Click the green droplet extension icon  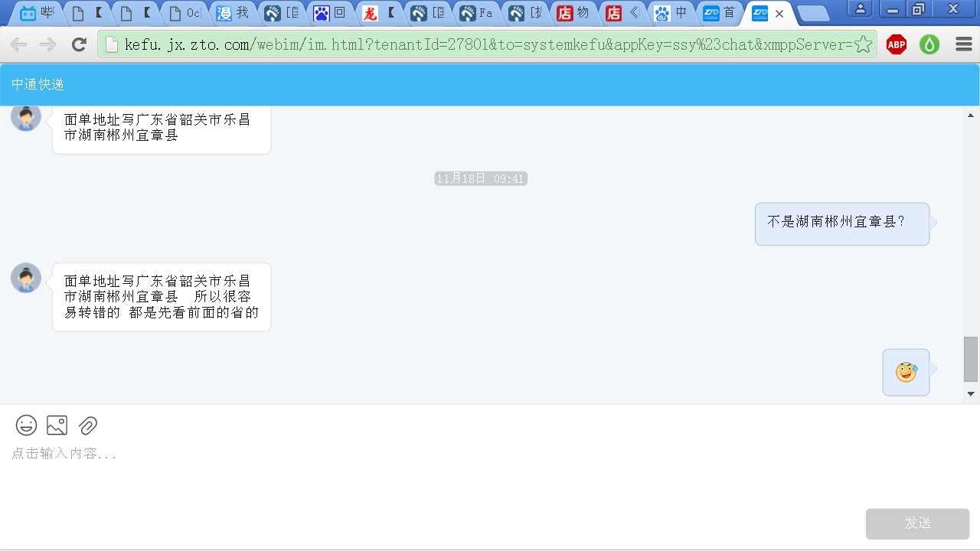929,44
